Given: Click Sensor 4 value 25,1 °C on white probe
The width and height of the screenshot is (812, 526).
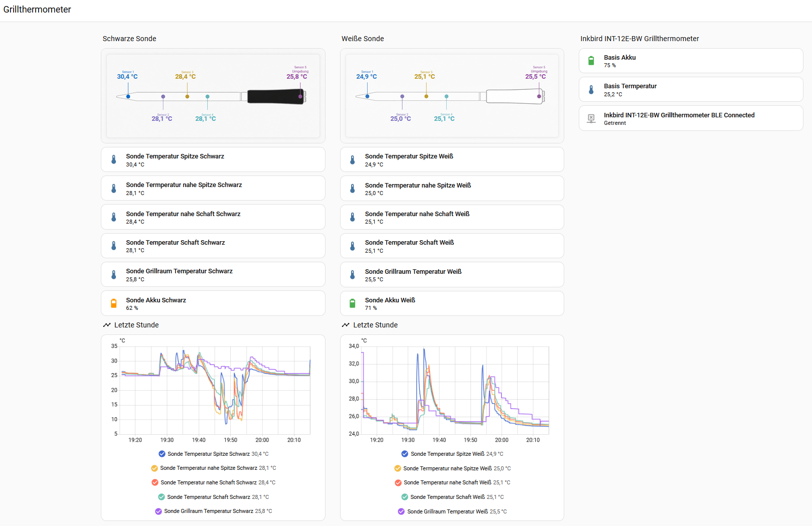Looking at the screenshot, I should tap(444, 119).
